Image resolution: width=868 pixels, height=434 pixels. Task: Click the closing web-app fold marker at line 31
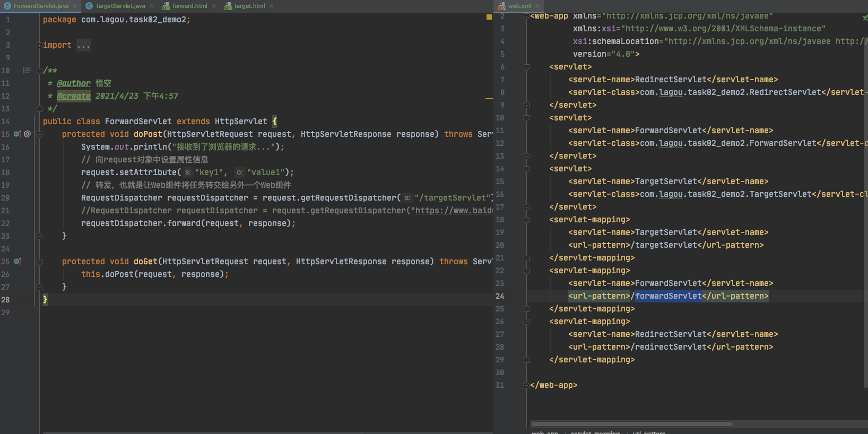pos(526,385)
